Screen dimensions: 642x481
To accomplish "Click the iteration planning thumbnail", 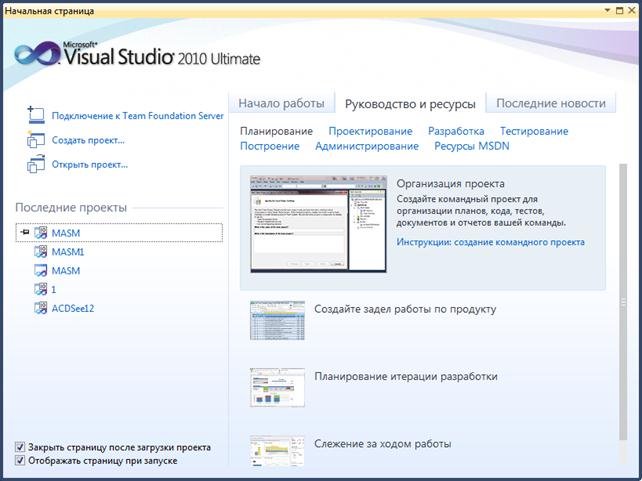I will click(x=277, y=387).
